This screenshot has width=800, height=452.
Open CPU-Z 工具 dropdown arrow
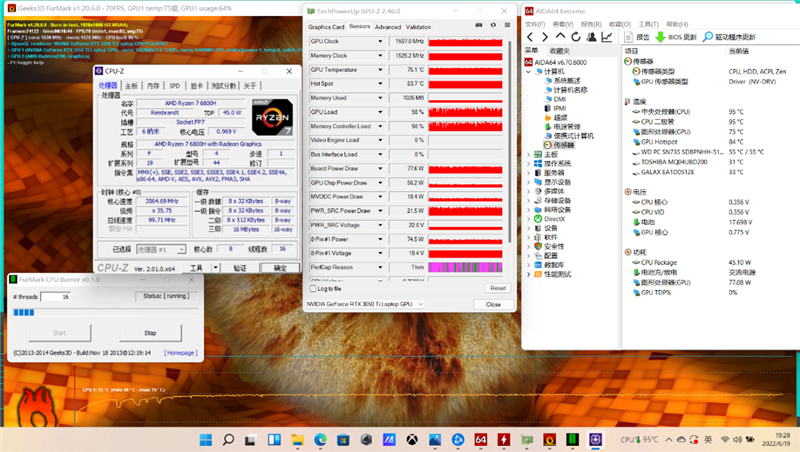(x=216, y=268)
